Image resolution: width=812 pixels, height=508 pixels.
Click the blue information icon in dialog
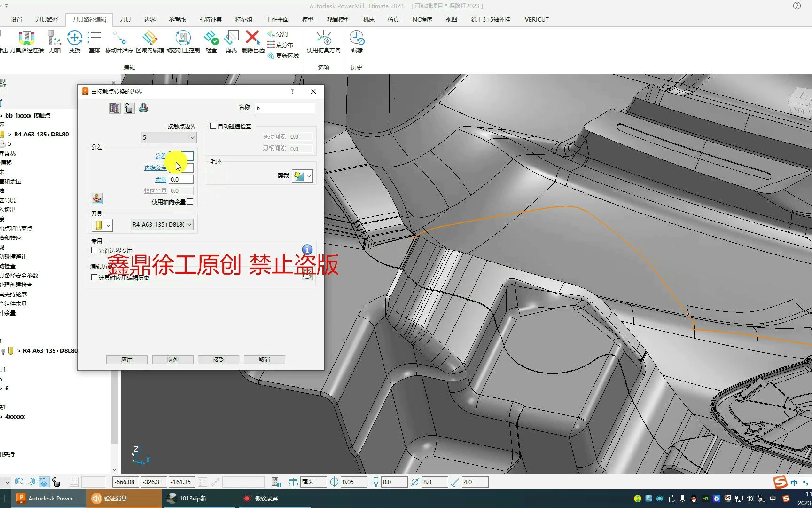(x=307, y=250)
